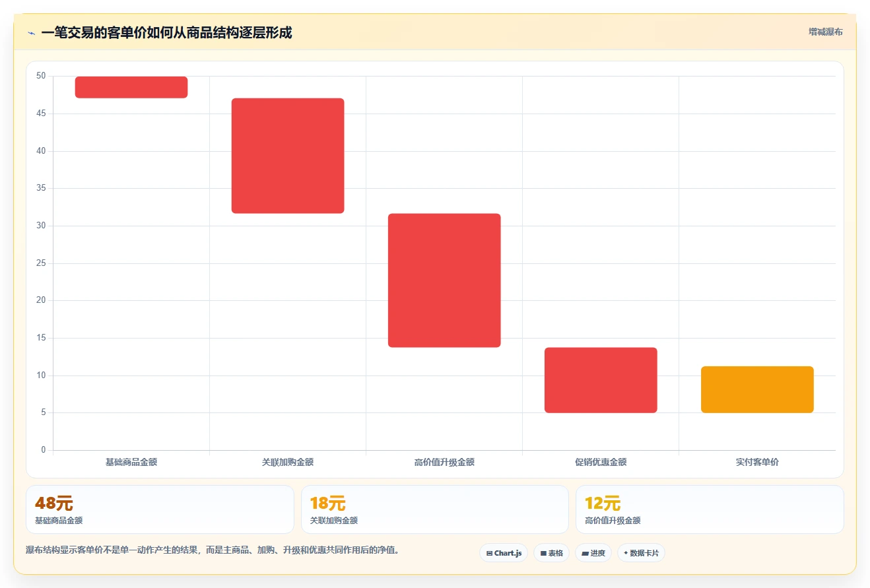Click the y-axis value 0
The width and height of the screenshot is (870, 588).
pyautogui.click(x=44, y=450)
